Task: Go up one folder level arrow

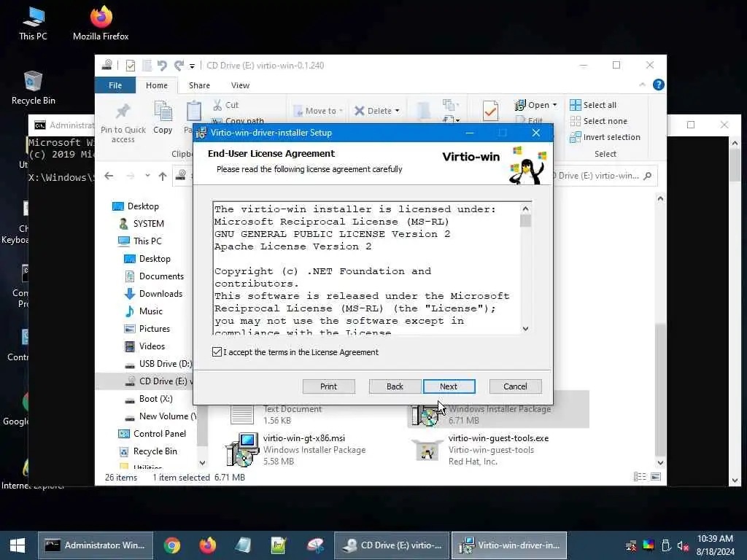Action: tap(163, 176)
